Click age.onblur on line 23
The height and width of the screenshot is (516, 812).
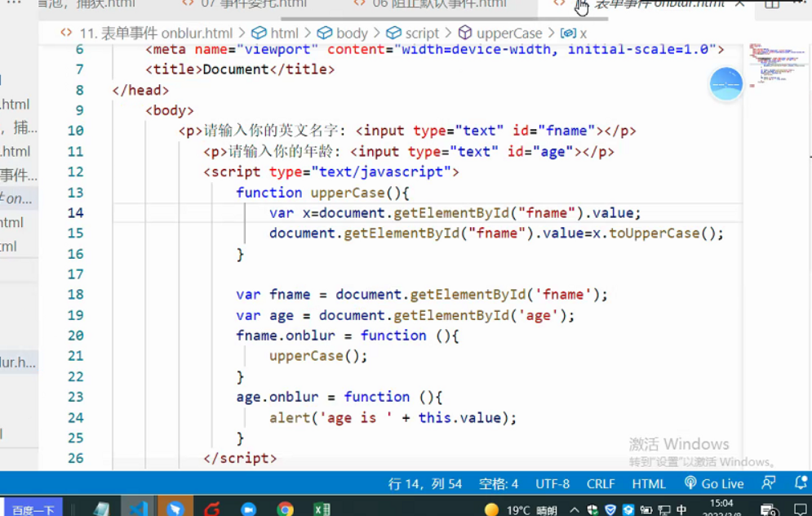tap(277, 398)
